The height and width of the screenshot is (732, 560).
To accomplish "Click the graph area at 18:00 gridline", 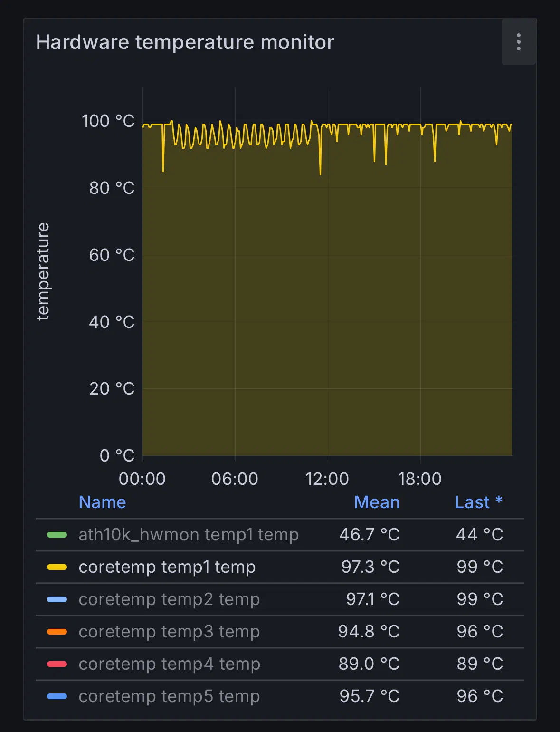I will click(x=420, y=285).
